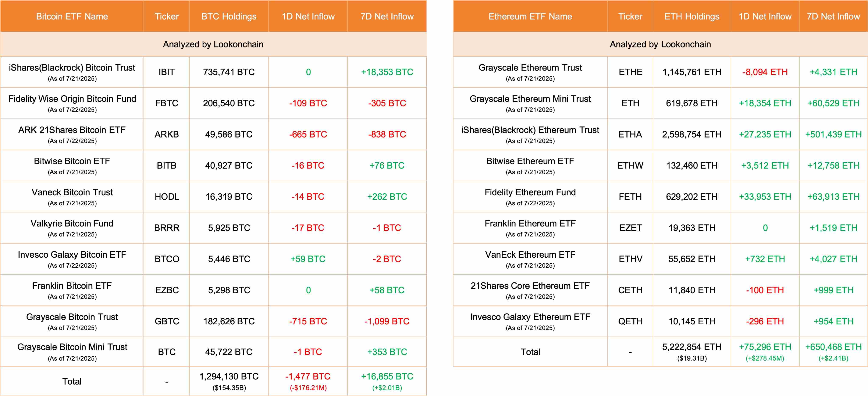
Task: Click the Fidelity Ethereum Fund name cell
Action: (x=530, y=196)
